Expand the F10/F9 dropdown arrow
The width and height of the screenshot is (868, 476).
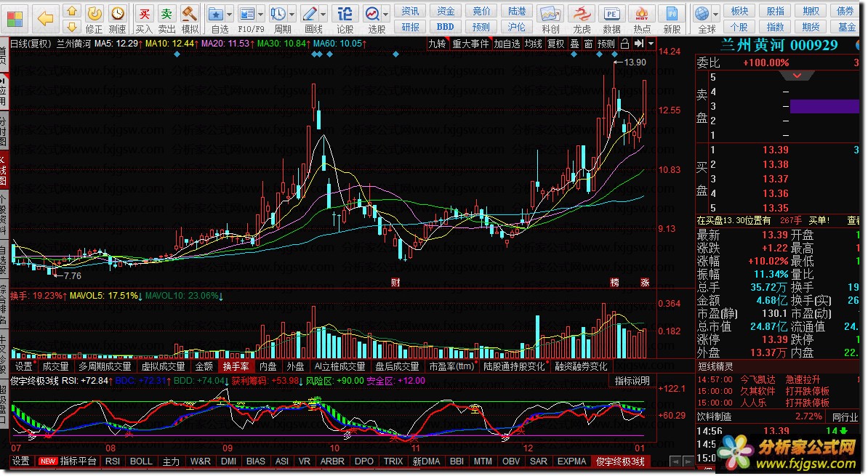click(x=261, y=15)
